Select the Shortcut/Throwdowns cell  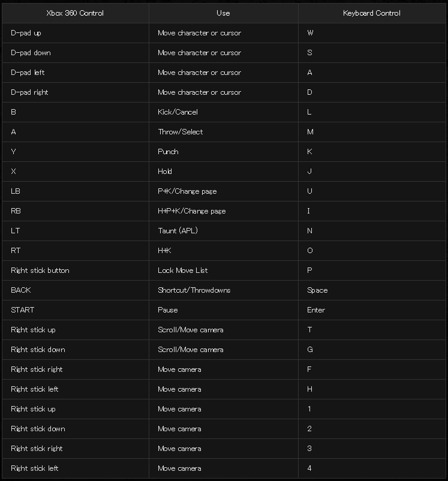click(194, 290)
